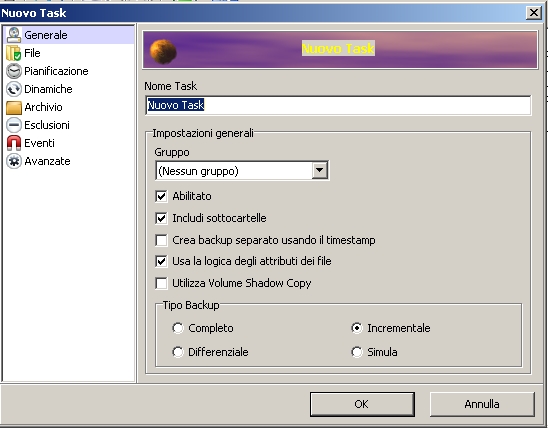
Task: Focus the Nome Task text field
Action: [338, 105]
